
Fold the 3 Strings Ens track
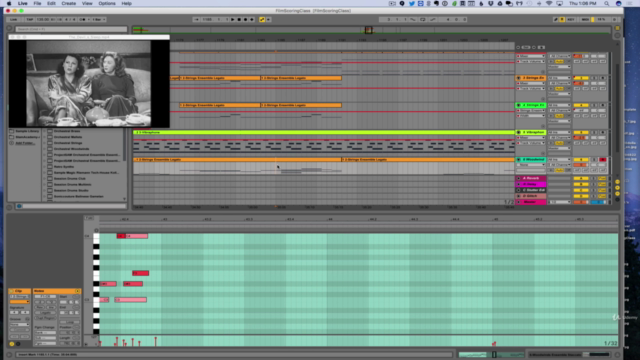pyautogui.click(x=518, y=78)
